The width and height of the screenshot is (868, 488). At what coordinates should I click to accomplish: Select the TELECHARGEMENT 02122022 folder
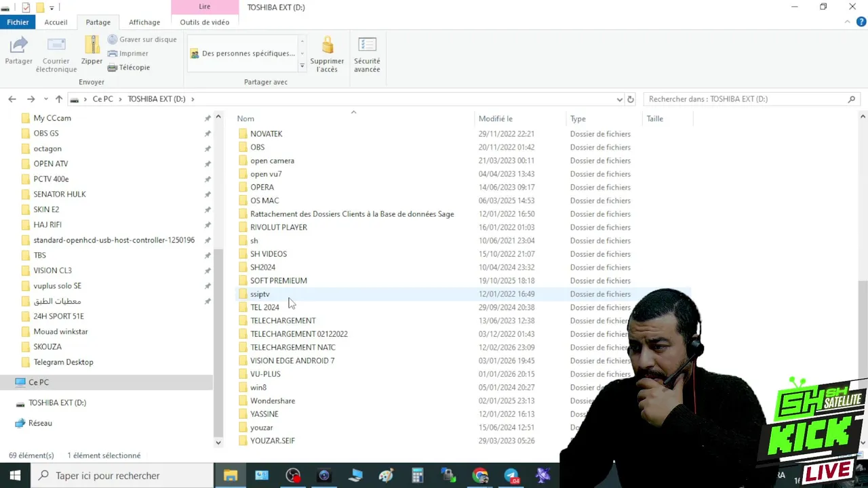pos(299,334)
